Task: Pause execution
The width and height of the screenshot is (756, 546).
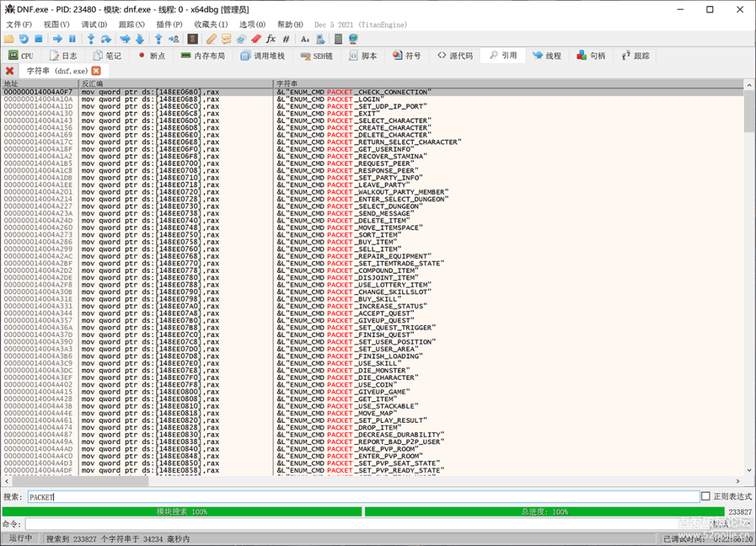Action: 72,39
